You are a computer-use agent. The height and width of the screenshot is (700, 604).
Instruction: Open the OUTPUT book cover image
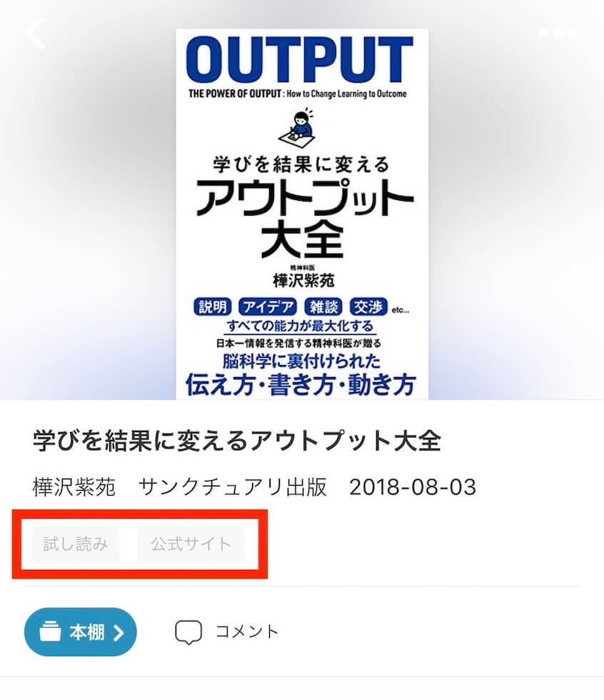pyautogui.click(x=302, y=214)
